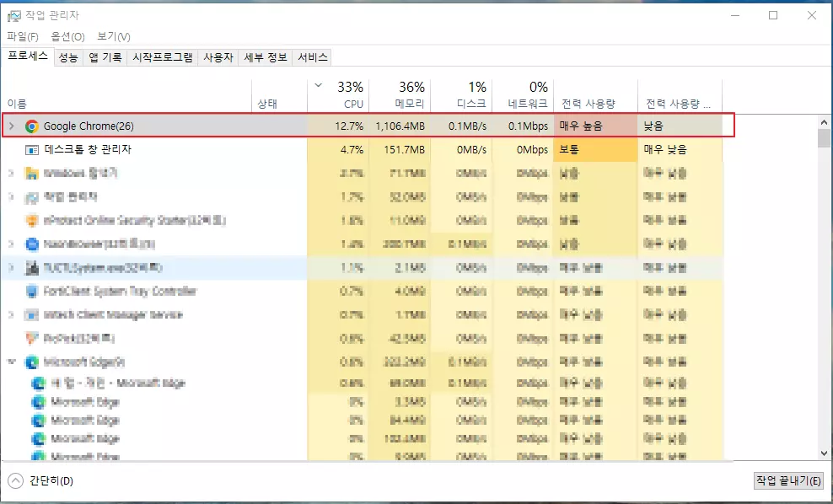Select the nProtect Online Security Starter row name
The width and height of the screenshot is (833, 504).
coord(134,221)
